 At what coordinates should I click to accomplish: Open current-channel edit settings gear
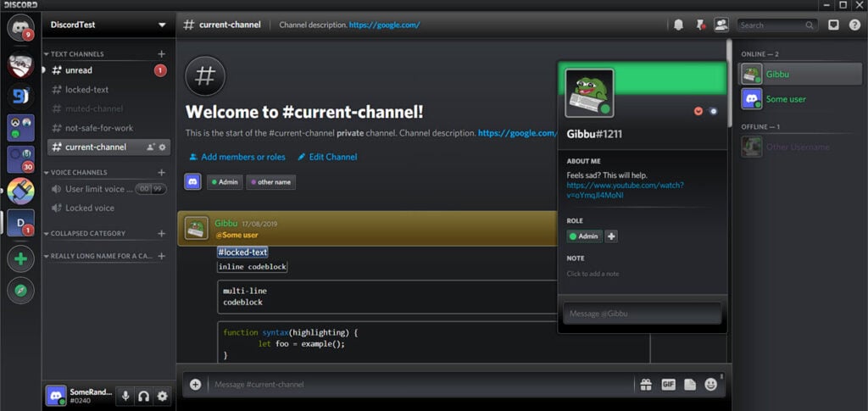pyautogui.click(x=162, y=147)
